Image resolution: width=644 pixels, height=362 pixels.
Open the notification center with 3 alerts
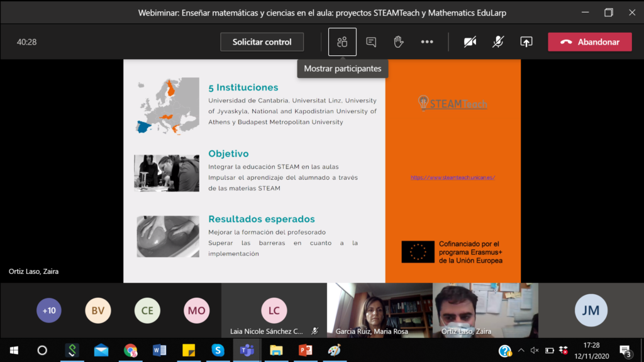click(625, 350)
